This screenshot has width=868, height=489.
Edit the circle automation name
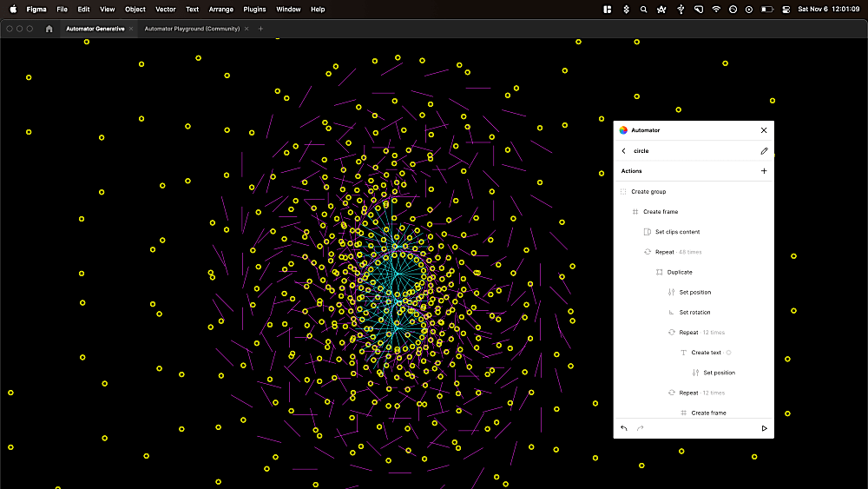coord(764,150)
